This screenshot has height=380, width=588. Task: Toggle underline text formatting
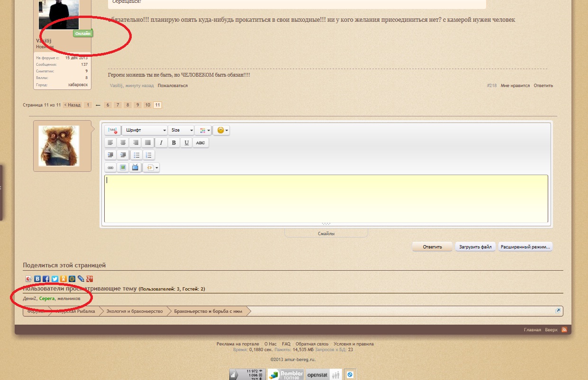tap(187, 143)
